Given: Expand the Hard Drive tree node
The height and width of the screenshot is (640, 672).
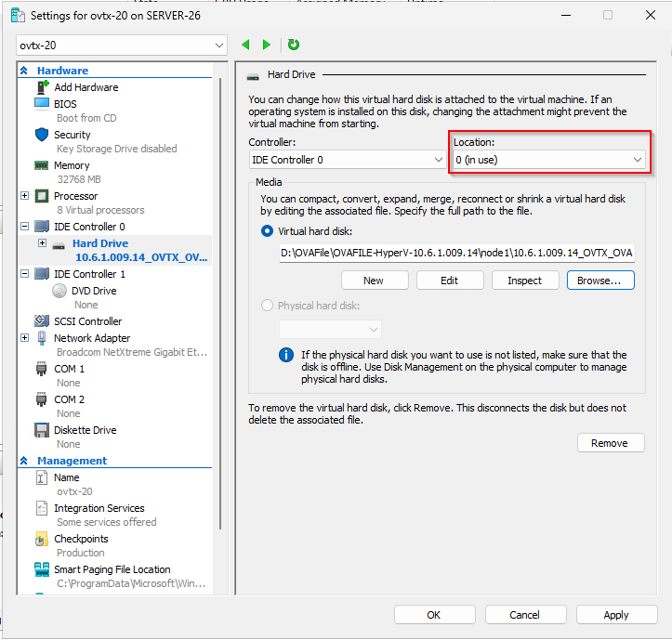Looking at the screenshot, I should [x=42, y=242].
